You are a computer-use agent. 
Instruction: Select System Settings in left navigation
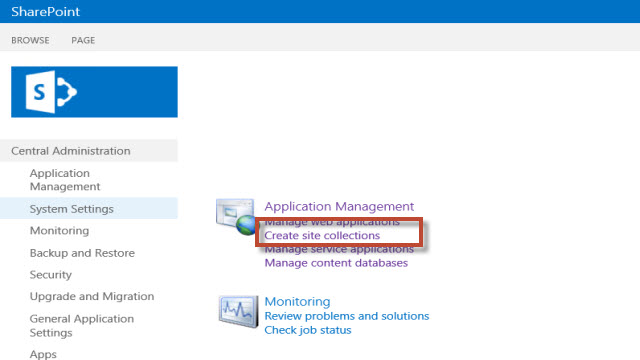tap(71, 209)
